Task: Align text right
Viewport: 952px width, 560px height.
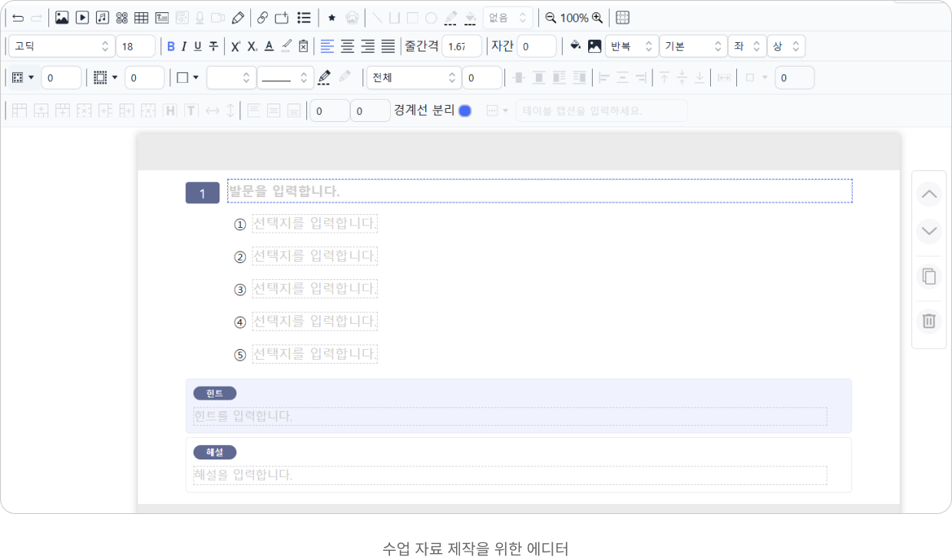Action: point(368,47)
